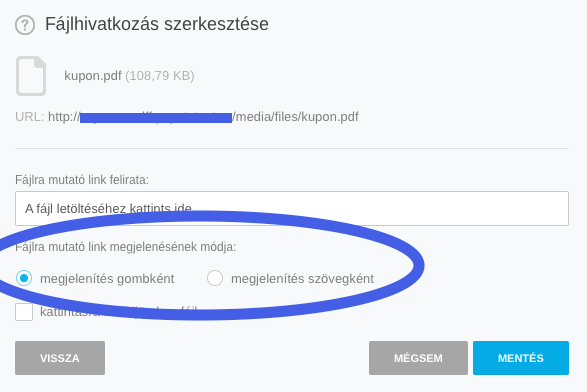The width and height of the screenshot is (587, 392).
Task: Click the 'megjelenítés szövegként' label text
Action: click(x=302, y=279)
